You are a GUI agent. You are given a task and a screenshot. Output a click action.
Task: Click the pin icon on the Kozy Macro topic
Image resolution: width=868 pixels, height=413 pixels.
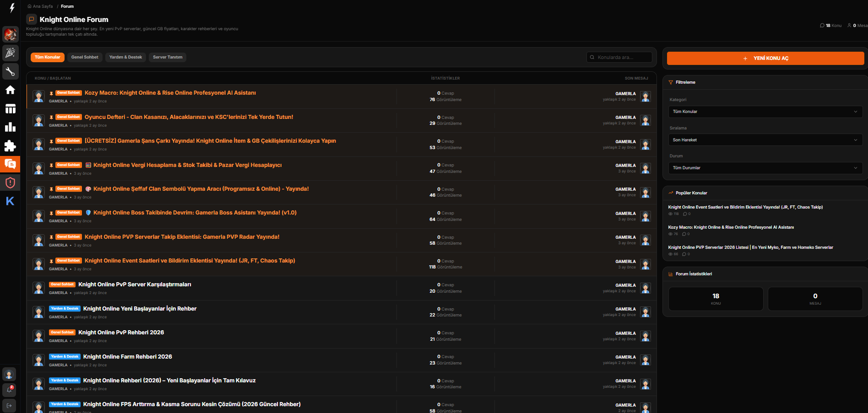point(51,93)
